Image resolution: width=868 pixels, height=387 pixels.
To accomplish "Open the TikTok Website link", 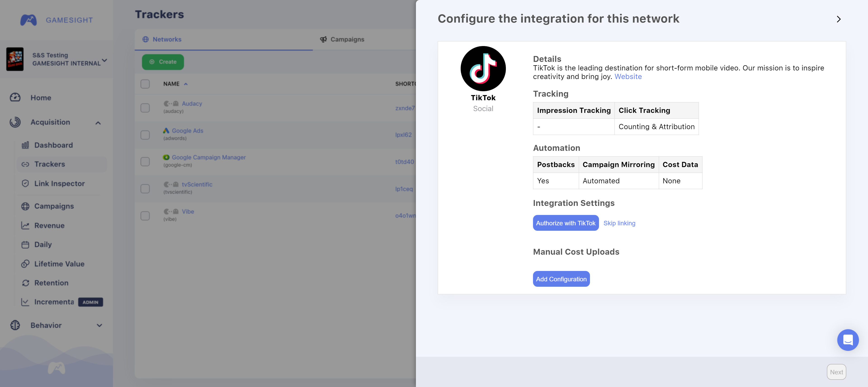I will (628, 77).
